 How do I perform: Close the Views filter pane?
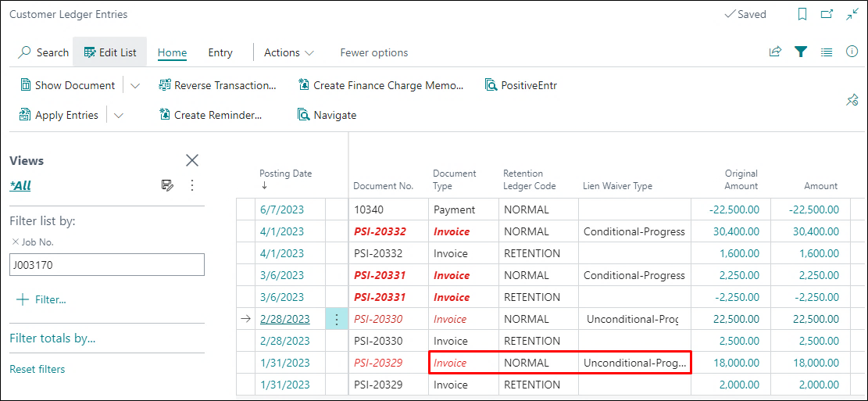tap(192, 160)
